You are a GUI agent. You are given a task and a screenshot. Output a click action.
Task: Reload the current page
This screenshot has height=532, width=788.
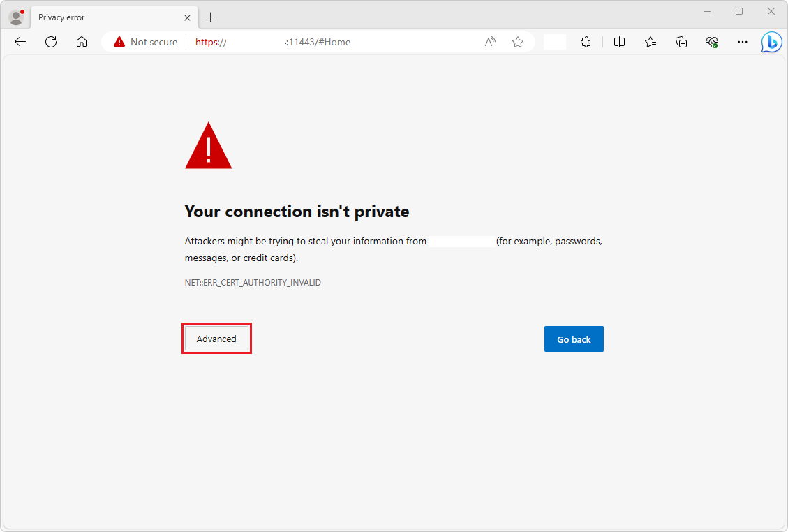coord(50,42)
